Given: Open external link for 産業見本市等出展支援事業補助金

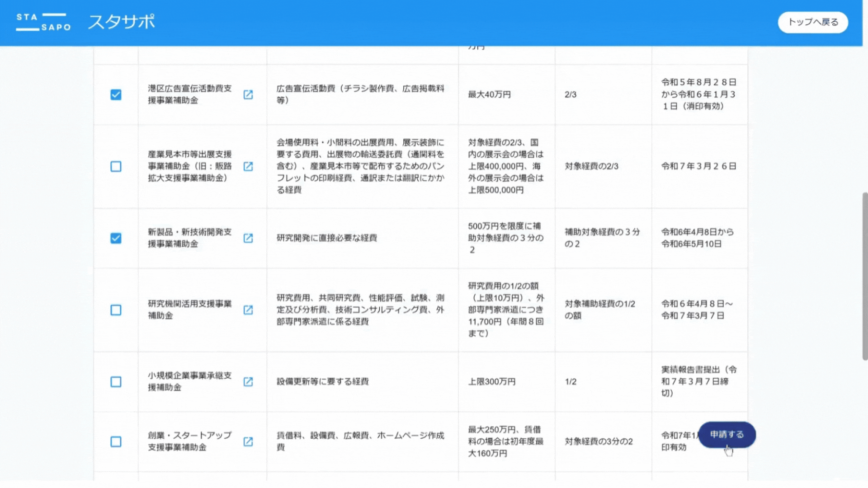Looking at the screenshot, I should (248, 166).
